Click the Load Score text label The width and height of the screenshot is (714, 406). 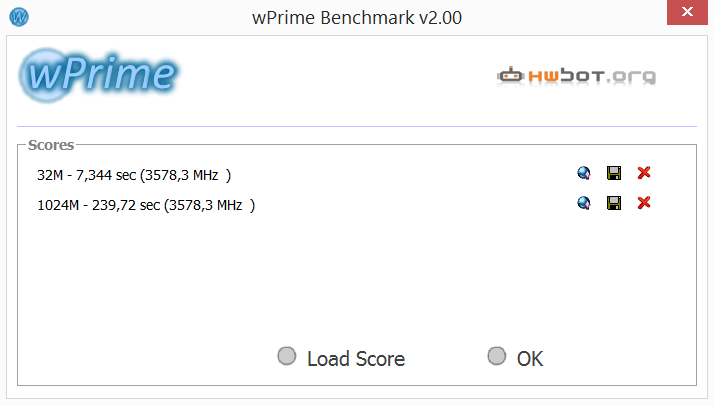tap(356, 359)
